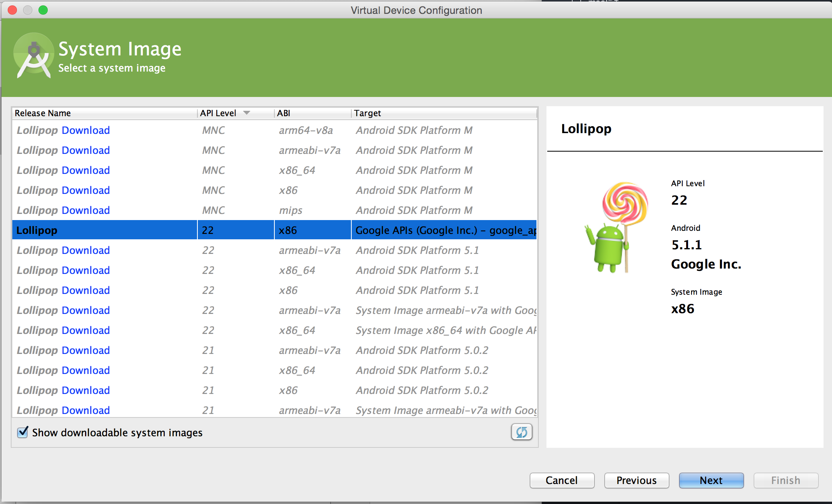The width and height of the screenshot is (832, 504).
Task: Download API 21 x86_64 Platform 5.0.2 image
Action: coord(86,370)
